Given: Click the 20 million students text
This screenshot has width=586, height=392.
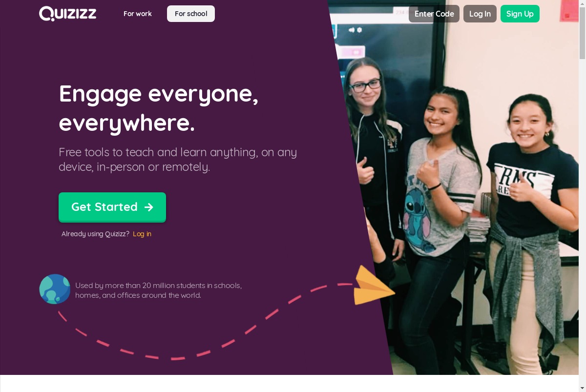Looking at the screenshot, I should click(158, 290).
